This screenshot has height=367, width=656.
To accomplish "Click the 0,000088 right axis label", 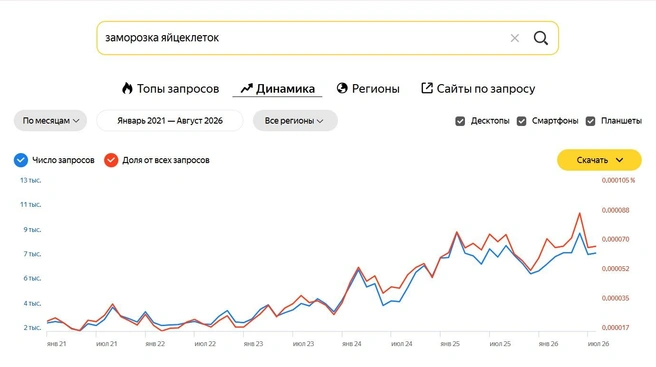I will [x=615, y=210].
